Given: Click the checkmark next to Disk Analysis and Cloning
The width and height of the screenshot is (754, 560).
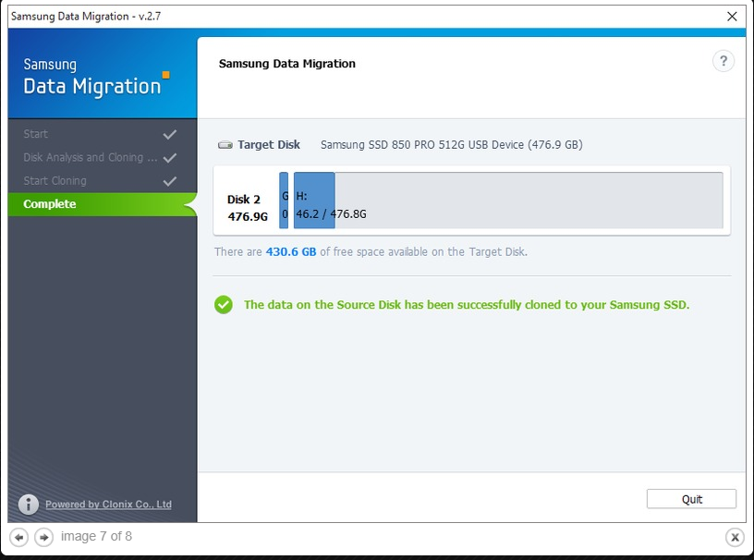Looking at the screenshot, I should point(170,158).
